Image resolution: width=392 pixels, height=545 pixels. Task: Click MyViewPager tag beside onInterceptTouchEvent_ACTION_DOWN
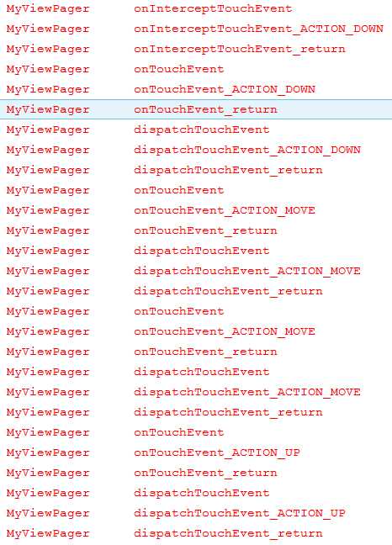click(x=48, y=29)
